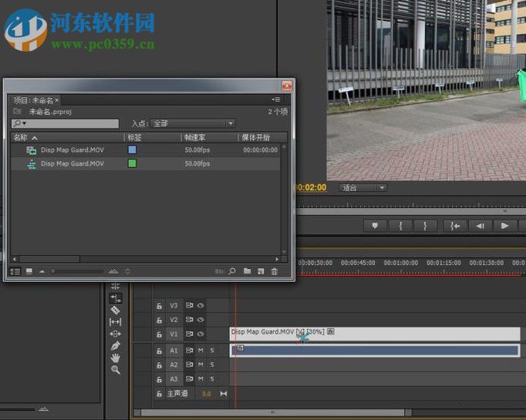The width and height of the screenshot is (526, 420).
Task: Toggle sync lock for track V2
Action: 189,320
